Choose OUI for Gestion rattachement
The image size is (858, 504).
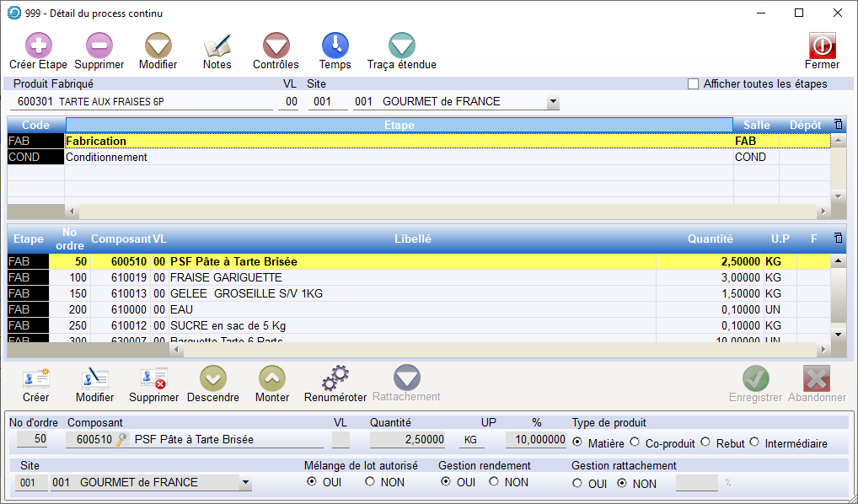click(576, 483)
